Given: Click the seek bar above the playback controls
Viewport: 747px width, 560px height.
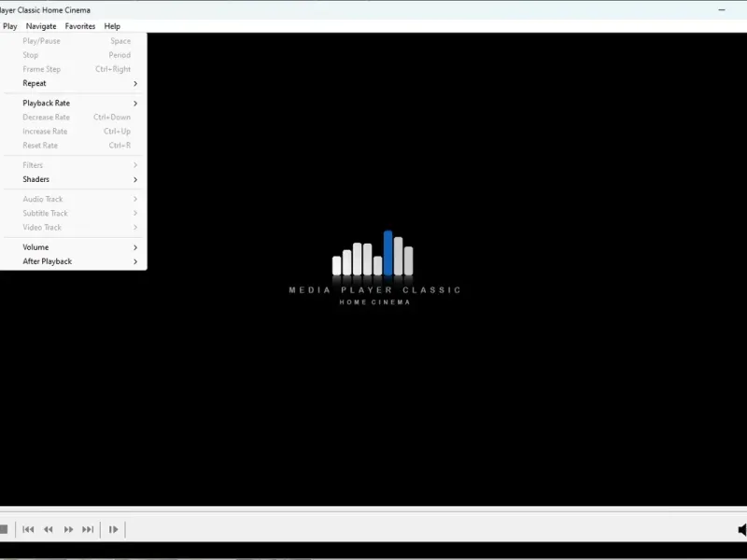Looking at the screenshot, I should click(x=373, y=511).
